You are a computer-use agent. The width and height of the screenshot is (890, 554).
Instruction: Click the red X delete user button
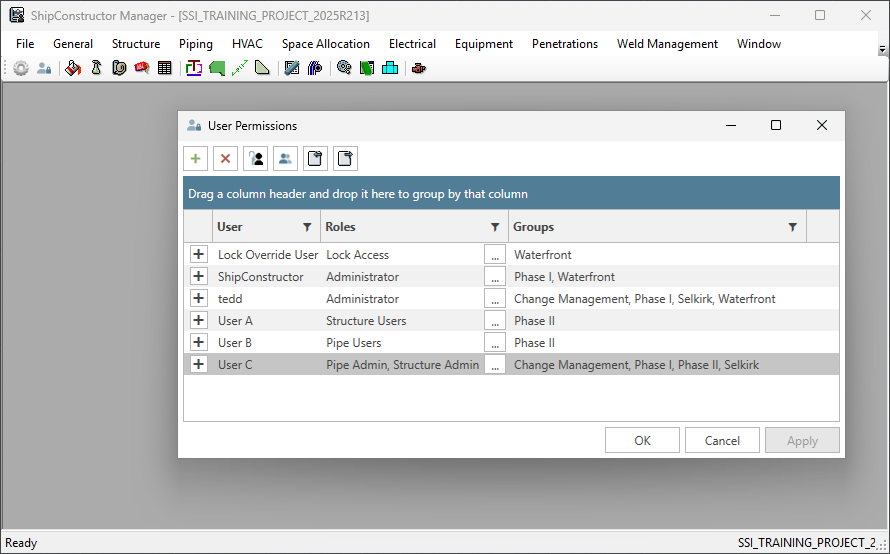(226, 158)
